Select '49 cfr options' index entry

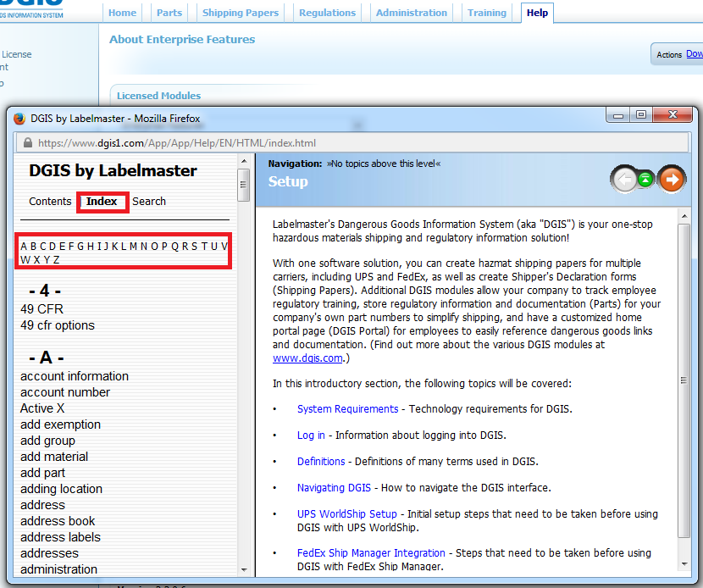click(x=58, y=325)
